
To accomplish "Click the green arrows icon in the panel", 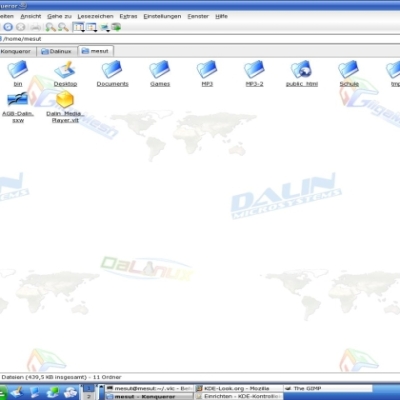I will point(52,392).
